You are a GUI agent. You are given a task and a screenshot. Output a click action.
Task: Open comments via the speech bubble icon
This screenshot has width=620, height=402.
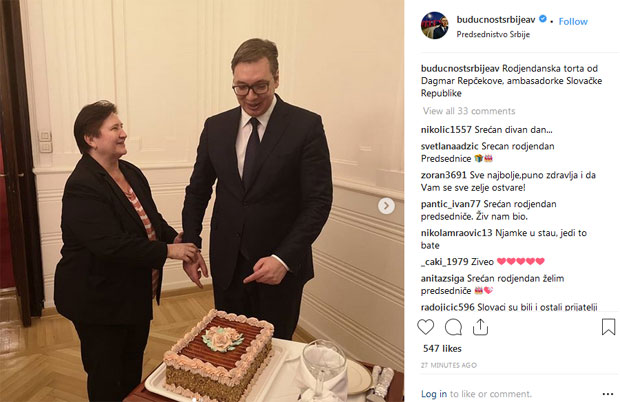(453, 327)
